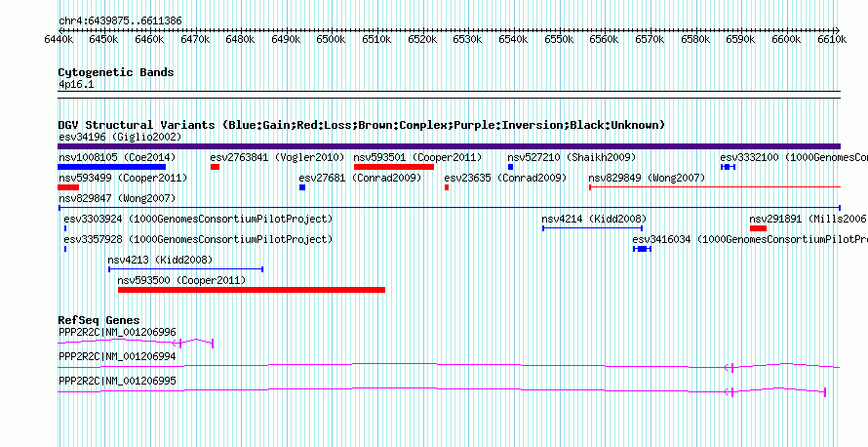The height and width of the screenshot is (447, 868).
Task: Open the nsv1008105 (Coe2014) label
Action: [x=117, y=157]
